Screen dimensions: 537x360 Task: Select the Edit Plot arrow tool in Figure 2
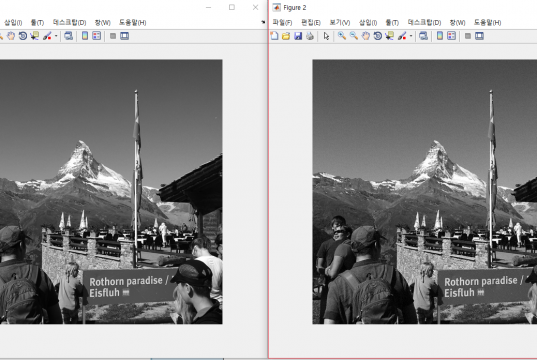(326, 36)
